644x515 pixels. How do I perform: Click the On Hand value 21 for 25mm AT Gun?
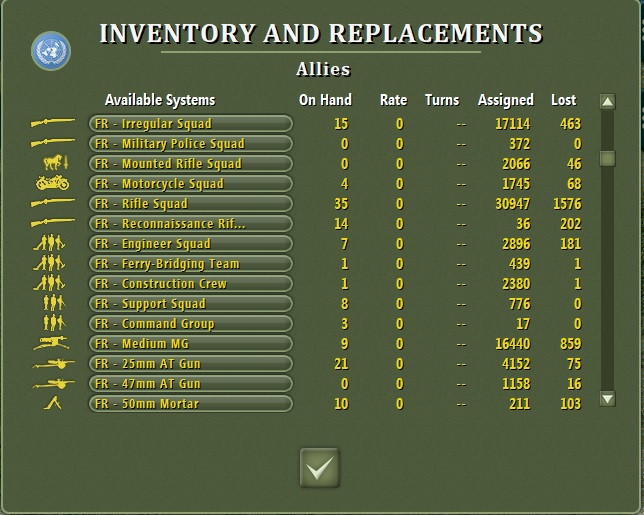341,363
